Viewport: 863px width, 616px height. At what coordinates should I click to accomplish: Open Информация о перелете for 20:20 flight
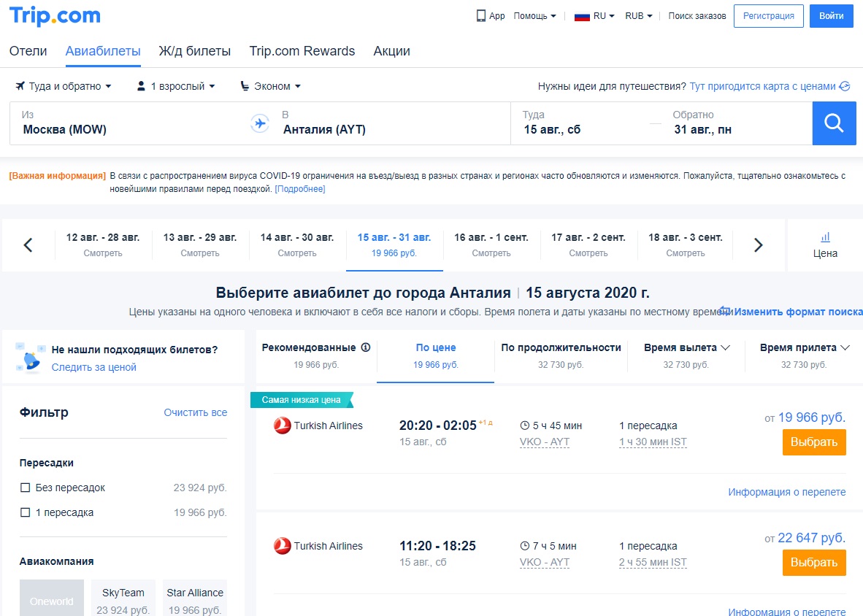point(786,492)
